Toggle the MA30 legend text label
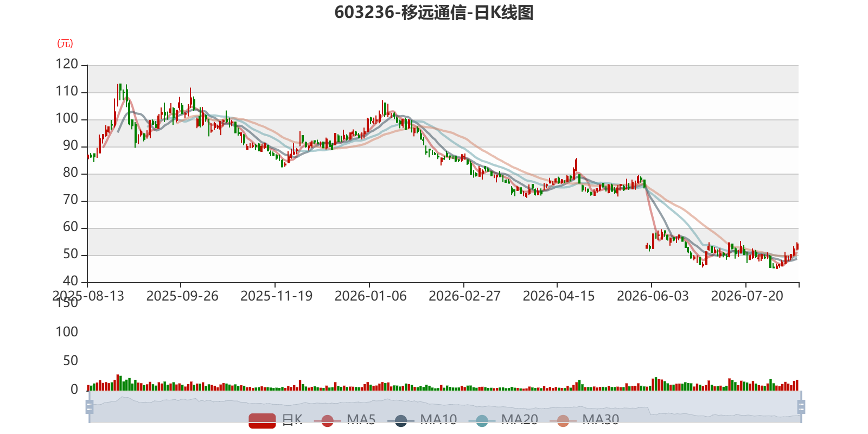Image resolution: width=868 pixels, height=434 pixels. click(x=601, y=420)
